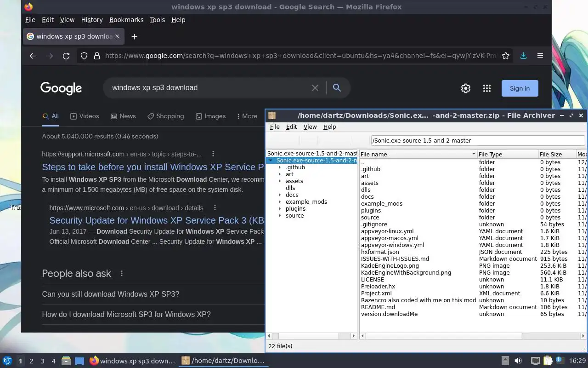Open the Firefox downloads panel
The width and height of the screenshot is (588, 368).
tap(523, 56)
